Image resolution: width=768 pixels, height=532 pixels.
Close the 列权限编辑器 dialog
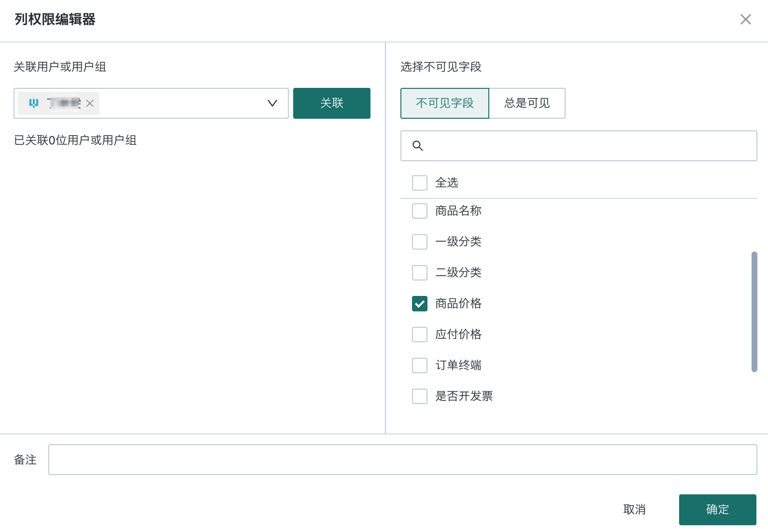coord(745,19)
